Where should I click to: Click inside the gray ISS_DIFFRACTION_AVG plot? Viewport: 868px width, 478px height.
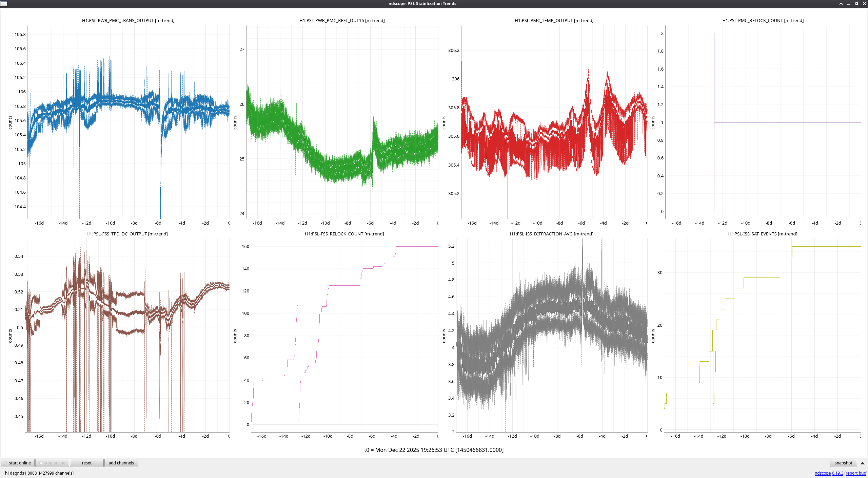coord(552,335)
